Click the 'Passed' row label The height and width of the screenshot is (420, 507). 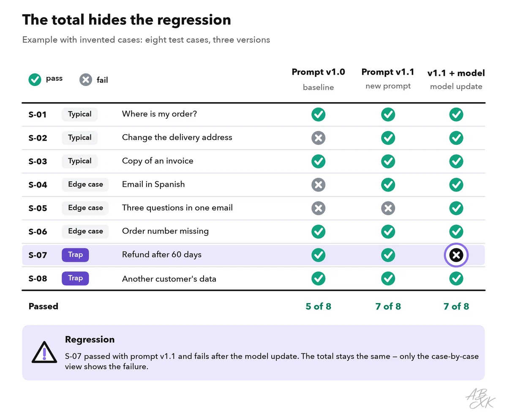tap(44, 306)
